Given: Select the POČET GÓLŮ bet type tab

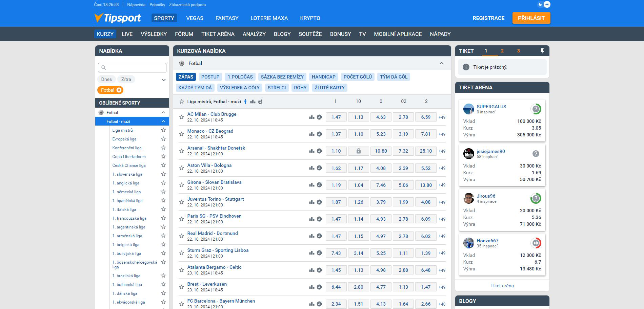Looking at the screenshot, I should [358, 77].
